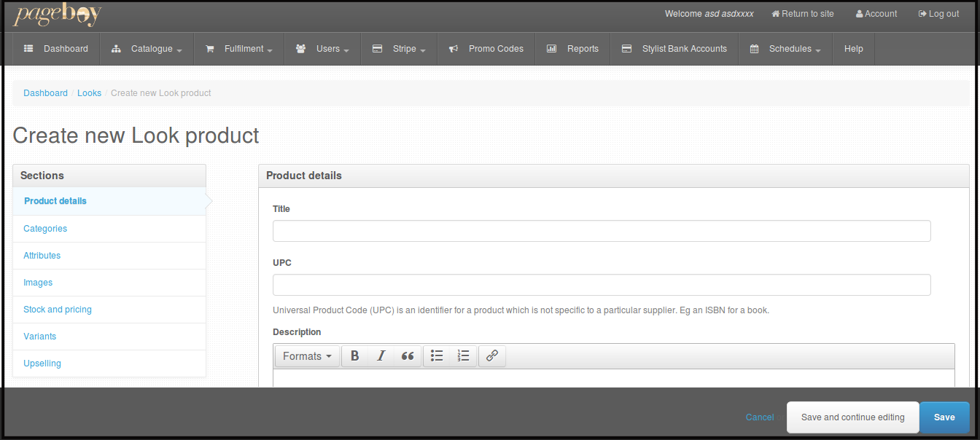Click the Users group icon

(x=300, y=49)
